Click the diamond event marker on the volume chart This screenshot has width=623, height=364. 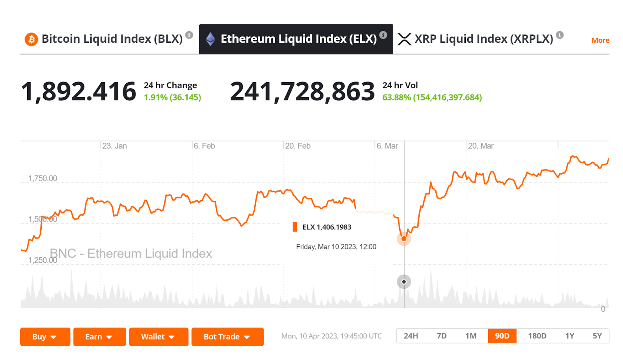pyautogui.click(x=404, y=281)
